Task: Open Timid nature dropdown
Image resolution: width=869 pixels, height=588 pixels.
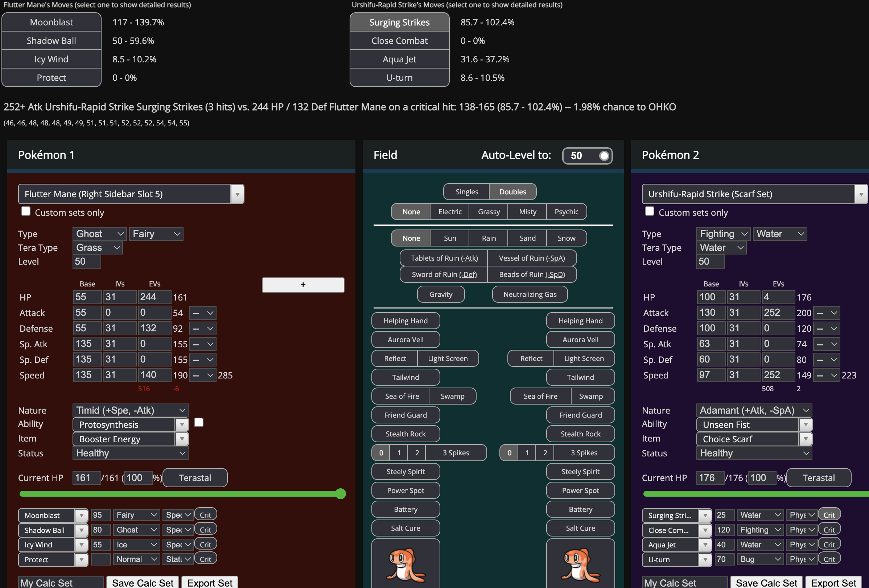Action: pyautogui.click(x=130, y=410)
